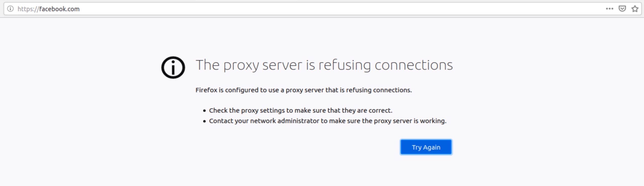Click the blue Try Again control
Image resolution: width=644 pixels, height=186 pixels.
(x=426, y=147)
